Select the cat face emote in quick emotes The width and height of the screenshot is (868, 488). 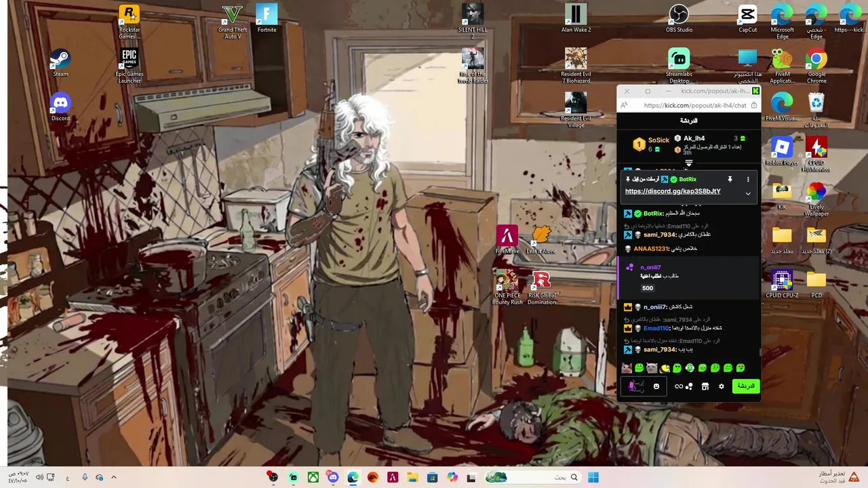(x=627, y=368)
